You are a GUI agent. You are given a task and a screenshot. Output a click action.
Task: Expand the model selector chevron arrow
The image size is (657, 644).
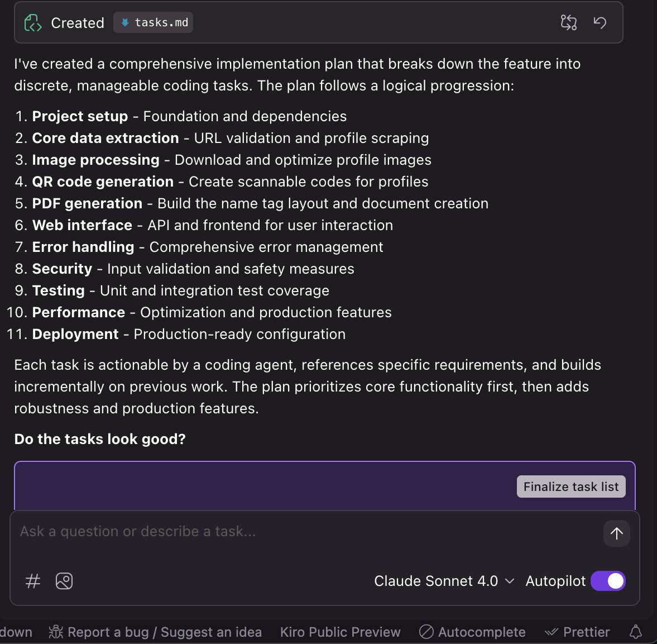point(509,581)
